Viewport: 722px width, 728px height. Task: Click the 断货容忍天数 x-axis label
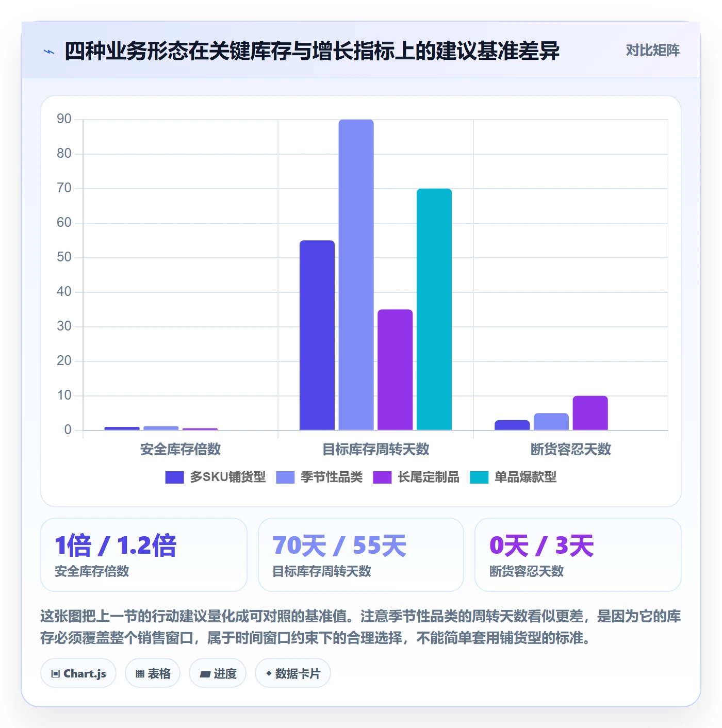click(x=571, y=450)
